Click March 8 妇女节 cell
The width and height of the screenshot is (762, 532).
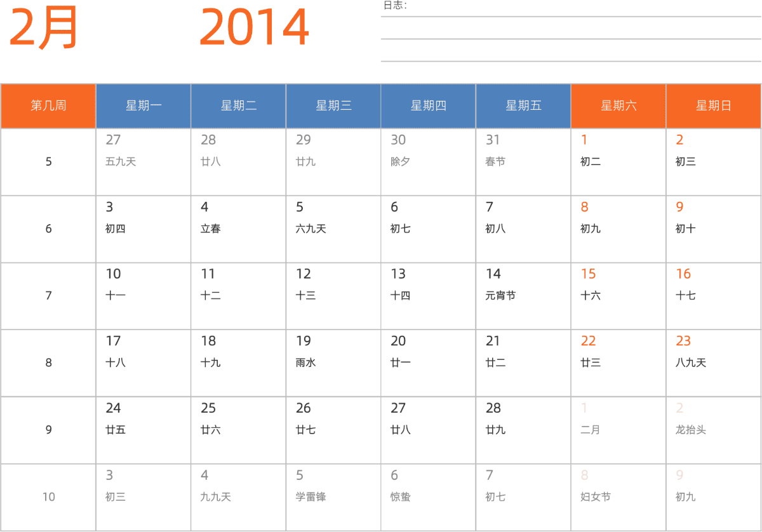(x=618, y=497)
